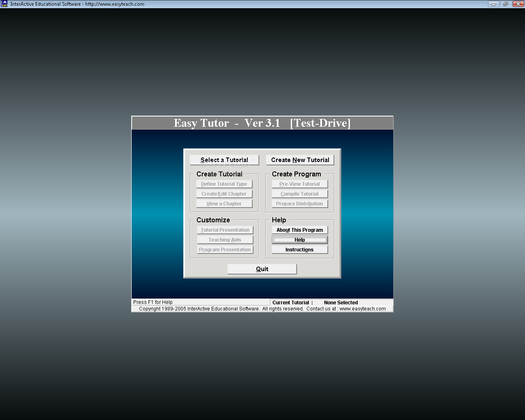
Task: Click the application icon in title bar
Action: [x=4, y=4]
